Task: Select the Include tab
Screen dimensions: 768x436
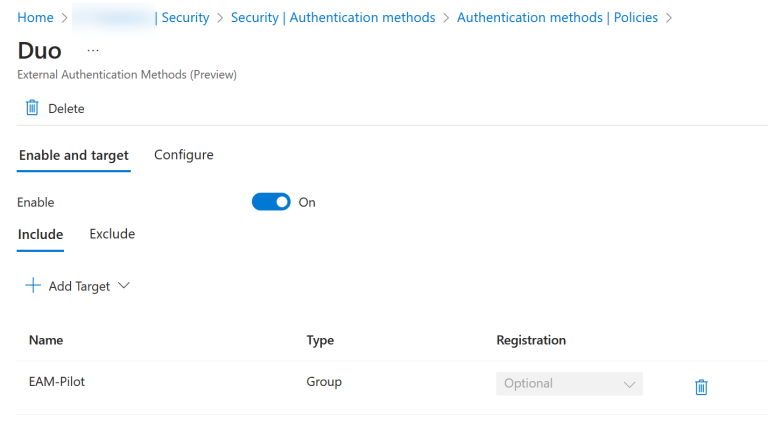Action: tap(40, 234)
